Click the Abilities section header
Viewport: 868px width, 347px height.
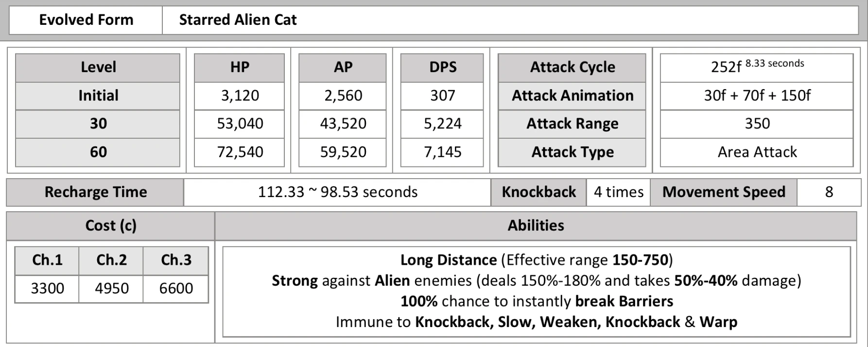coord(536,226)
